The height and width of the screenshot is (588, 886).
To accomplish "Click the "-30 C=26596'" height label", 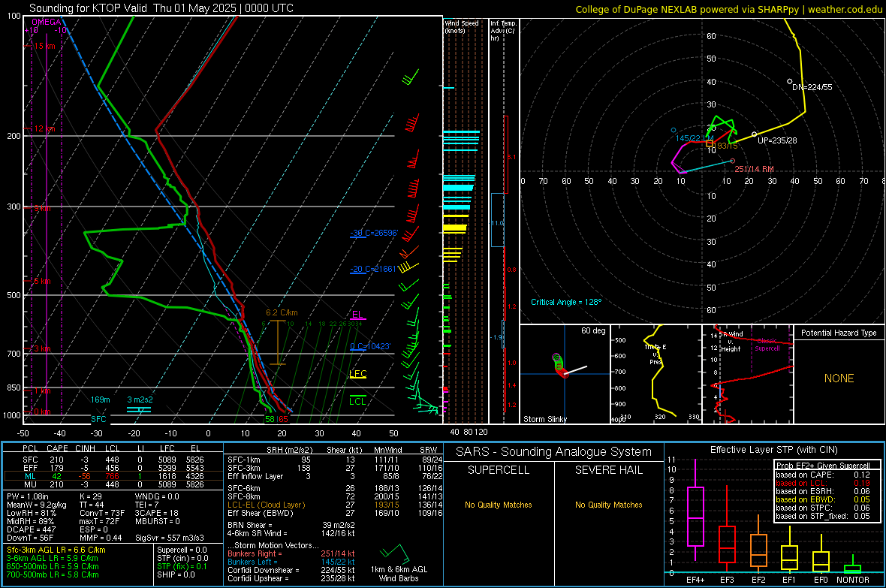I will click(x=374, y=233).
